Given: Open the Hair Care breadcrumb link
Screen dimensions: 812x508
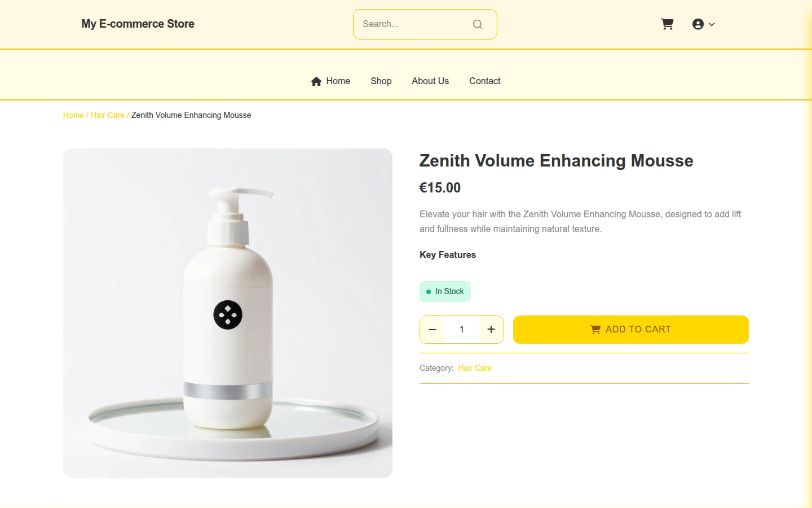Looking at the screenshot, I should pos(108,115).
